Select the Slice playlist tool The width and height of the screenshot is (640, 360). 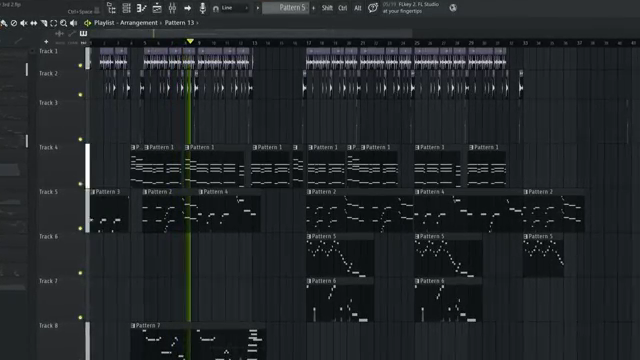click(x=44, y=23)
